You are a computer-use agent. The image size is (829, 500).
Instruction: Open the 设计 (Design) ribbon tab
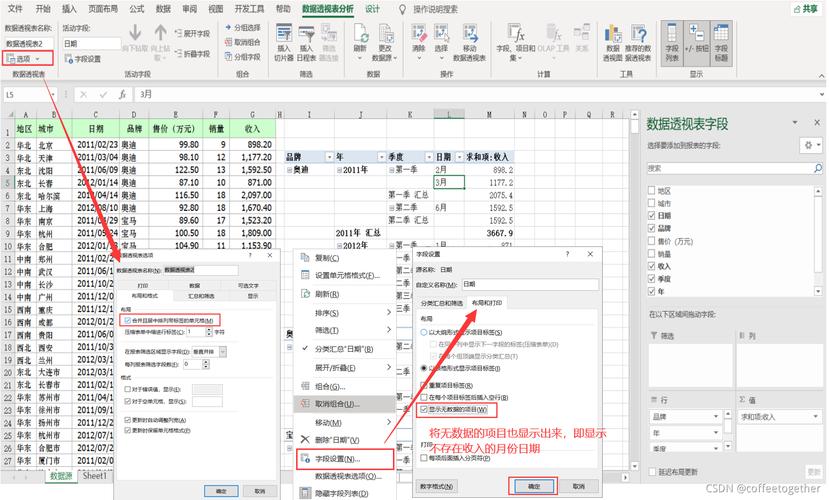[x=372, y=9]
